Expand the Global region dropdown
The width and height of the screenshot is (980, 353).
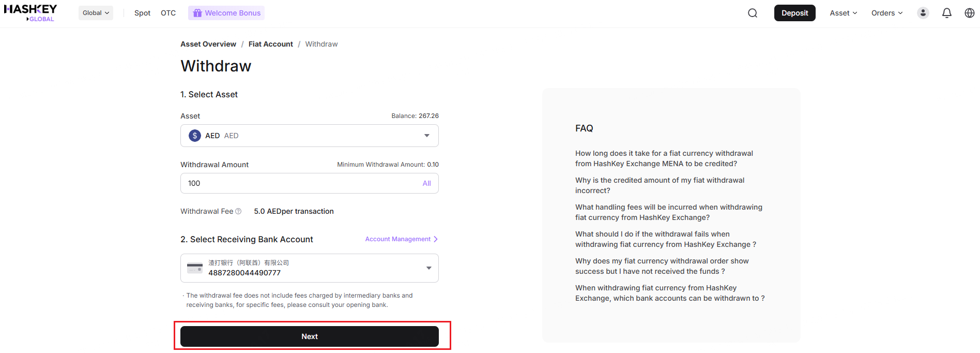tap(96, 13)
